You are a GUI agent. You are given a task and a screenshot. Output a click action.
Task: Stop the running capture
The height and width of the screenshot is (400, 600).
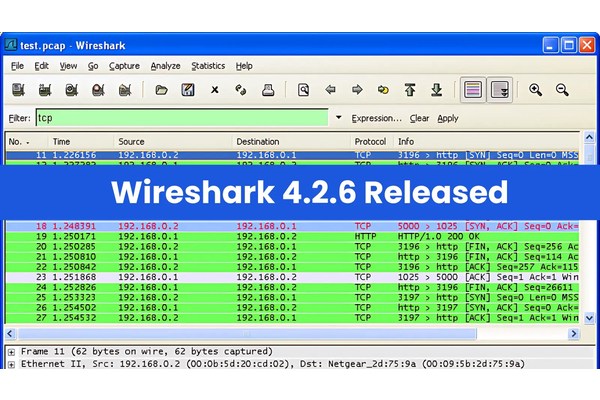[98, 90]
